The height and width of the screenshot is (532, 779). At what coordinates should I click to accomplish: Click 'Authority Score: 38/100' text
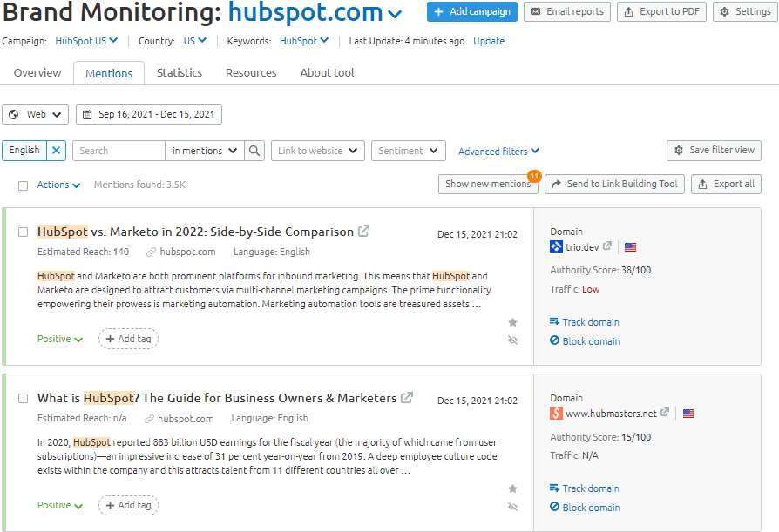(600, 270)
